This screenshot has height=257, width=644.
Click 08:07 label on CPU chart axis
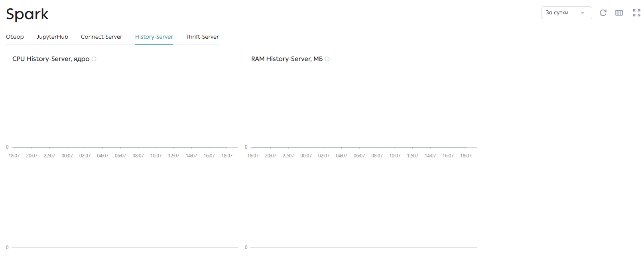click(x=138, y=156)
